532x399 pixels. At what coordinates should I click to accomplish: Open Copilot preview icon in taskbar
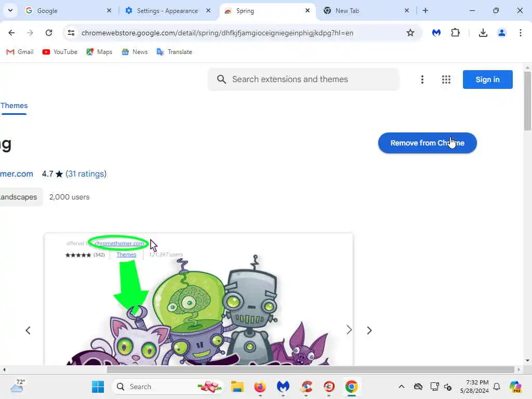[516, 387]
